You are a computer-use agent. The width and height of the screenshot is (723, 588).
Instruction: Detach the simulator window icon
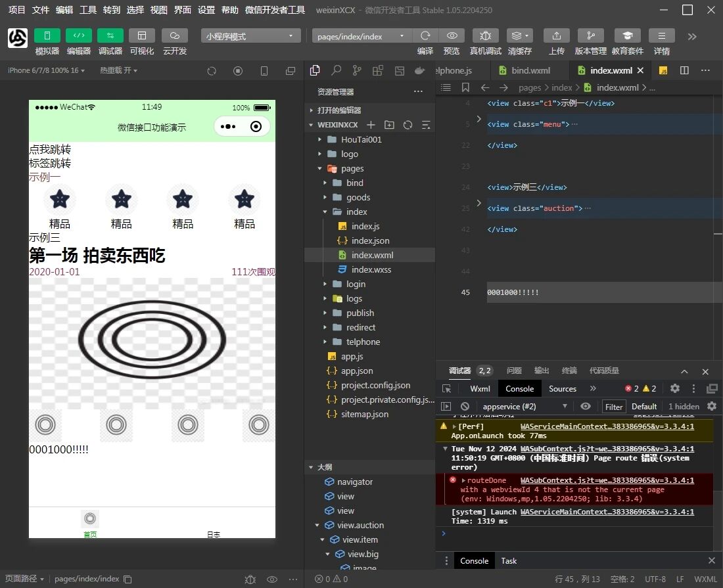point(291,71)
